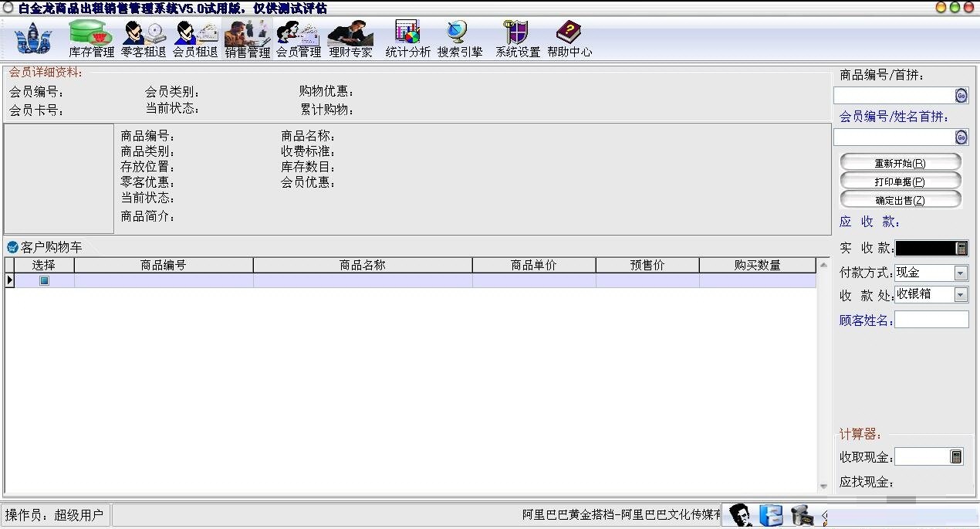Open calculator icon in 收取现金 field
Image resolution: width=980 pixels, height=529 pixels.
[x=957, y=456]
